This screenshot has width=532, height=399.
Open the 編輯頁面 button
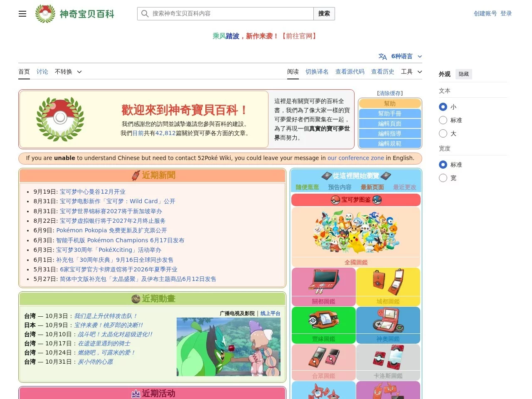[390, 123]
